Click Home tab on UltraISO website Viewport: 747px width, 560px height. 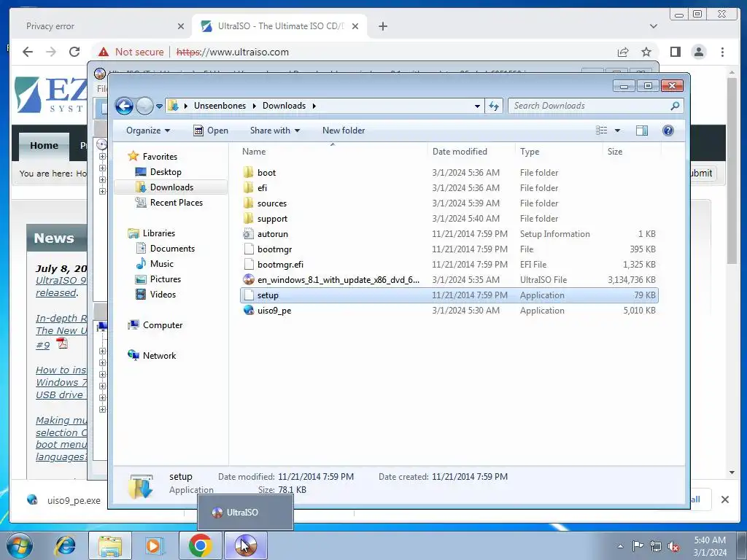coord(44,145)
